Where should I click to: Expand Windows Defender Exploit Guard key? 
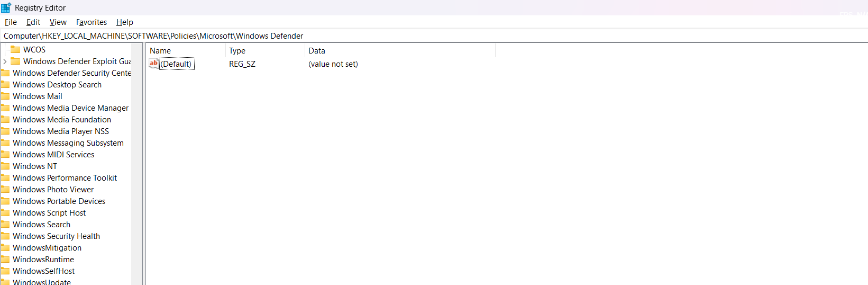(5, 61)
